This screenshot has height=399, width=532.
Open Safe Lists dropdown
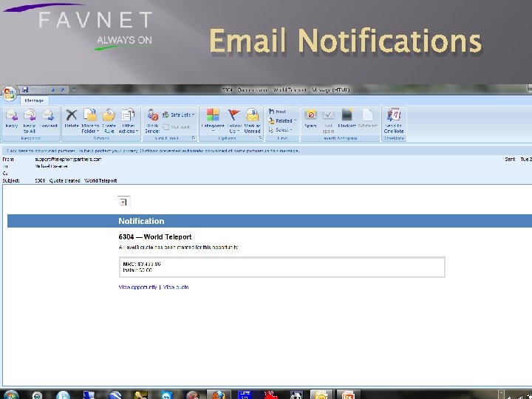point(179,115)
